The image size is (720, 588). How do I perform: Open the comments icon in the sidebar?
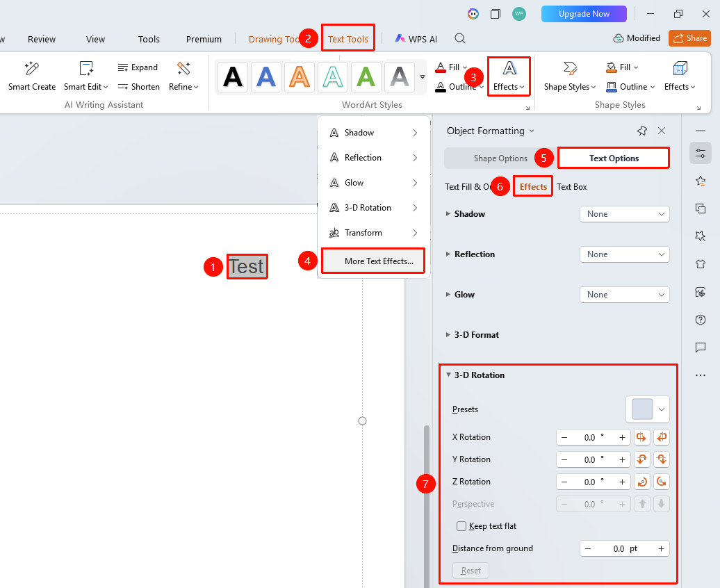pos(701,348)
